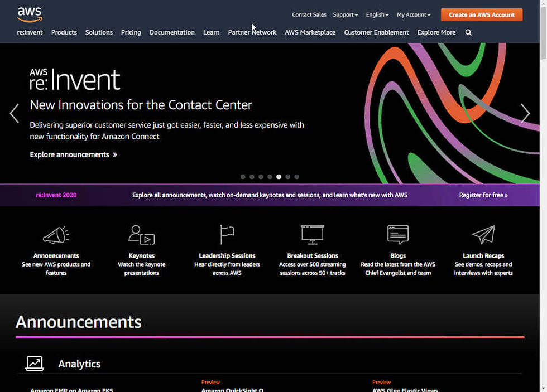Go to previous carousel slide arrow

[15, 113]
